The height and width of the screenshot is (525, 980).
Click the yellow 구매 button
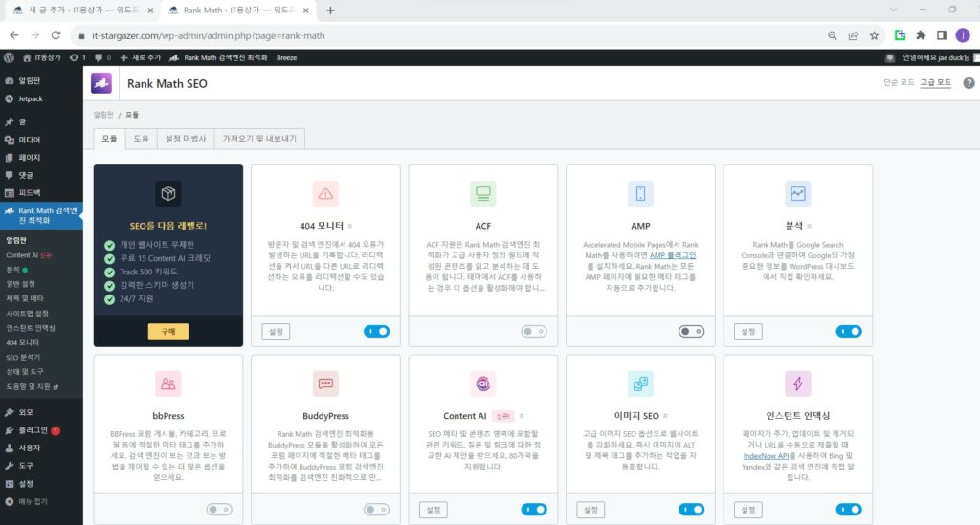[168, 332]
